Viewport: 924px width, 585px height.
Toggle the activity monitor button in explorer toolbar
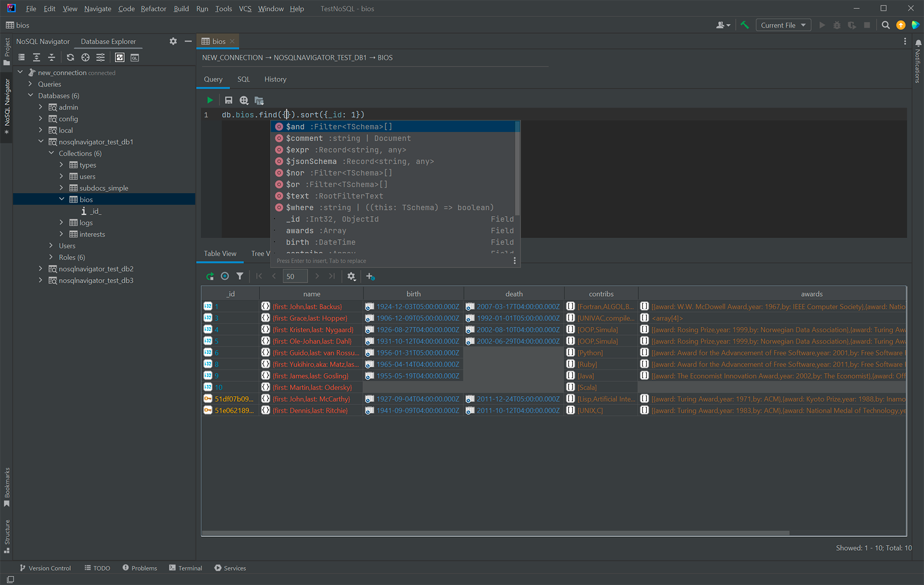[120, 57]
